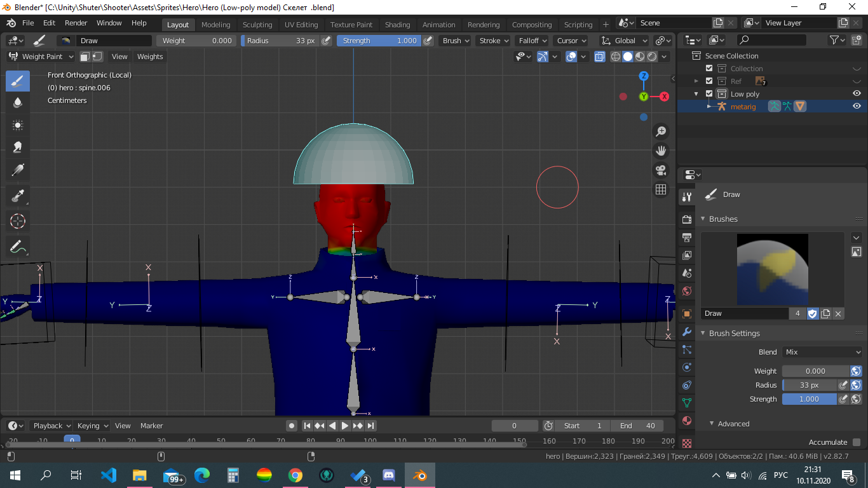
Task: Open the Modifiers wrench properties tab
Action: click(686, 332)
